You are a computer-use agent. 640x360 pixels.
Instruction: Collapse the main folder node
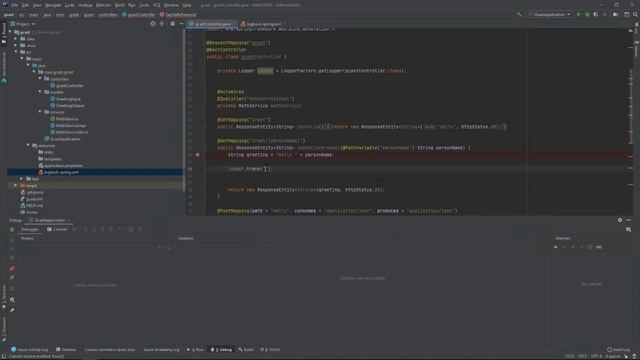click(22, 58)
